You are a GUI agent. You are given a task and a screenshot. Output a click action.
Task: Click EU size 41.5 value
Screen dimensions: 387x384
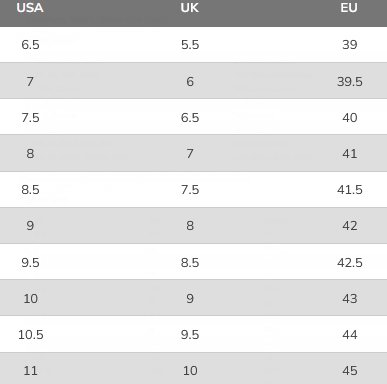tap(350, 190)
